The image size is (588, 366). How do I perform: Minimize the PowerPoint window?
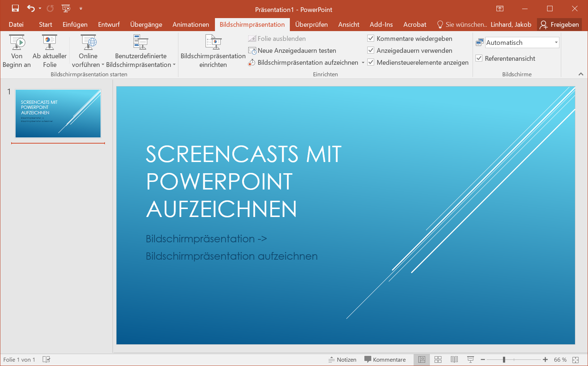point(525,8)
